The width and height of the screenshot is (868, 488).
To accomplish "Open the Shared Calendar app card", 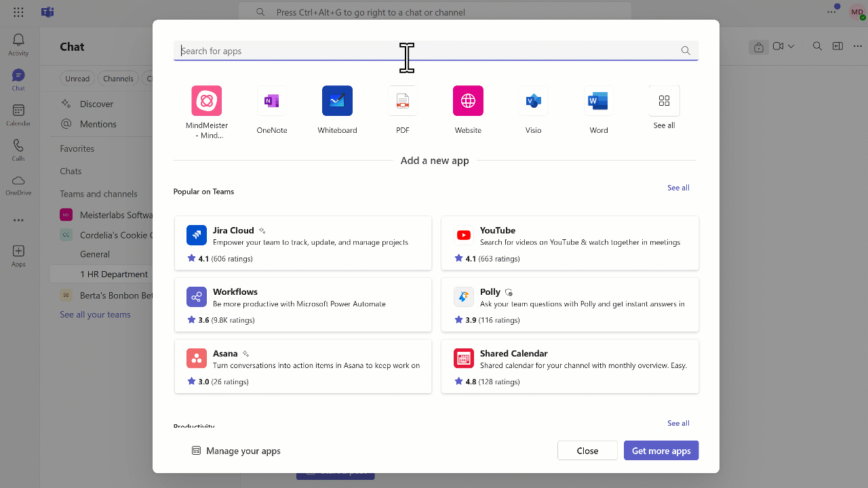I will coord(570,366).
